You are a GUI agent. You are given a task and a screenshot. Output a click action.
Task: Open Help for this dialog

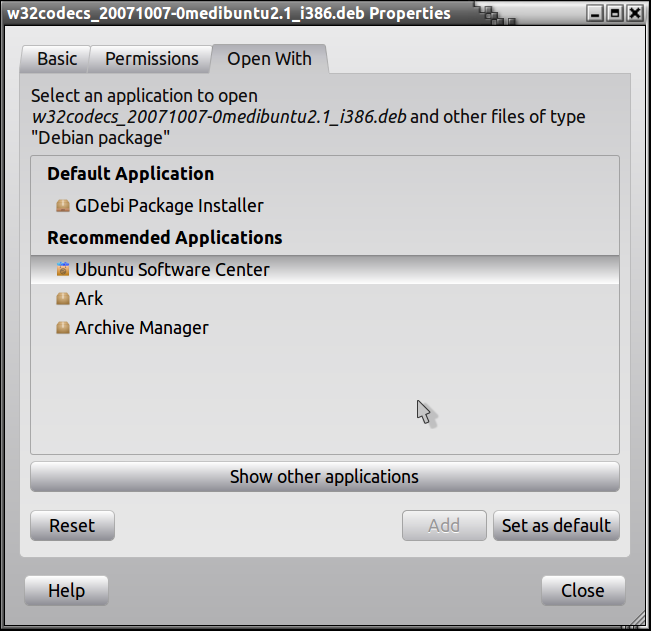[x=66, y=591]
